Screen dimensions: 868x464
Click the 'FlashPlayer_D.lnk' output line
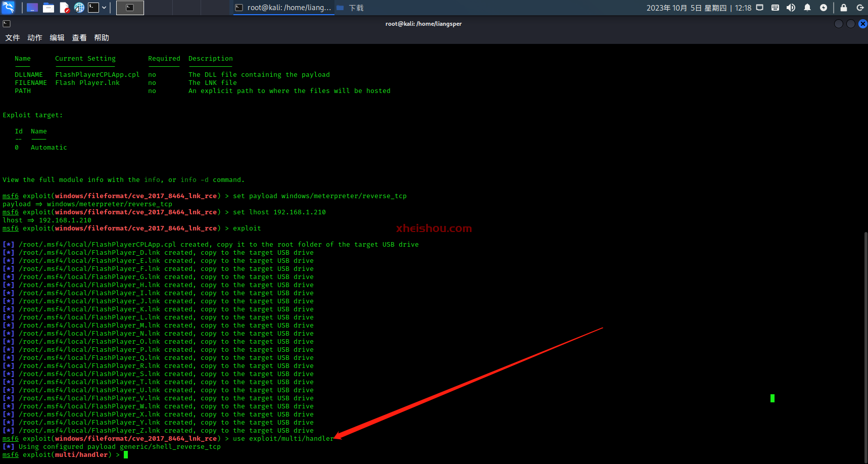coord(158,253)
